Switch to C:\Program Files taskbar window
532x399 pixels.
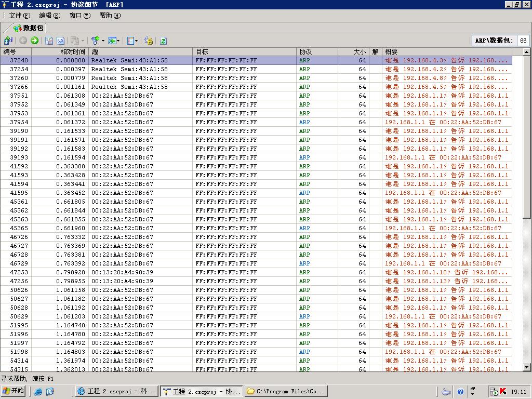(285, 391)
